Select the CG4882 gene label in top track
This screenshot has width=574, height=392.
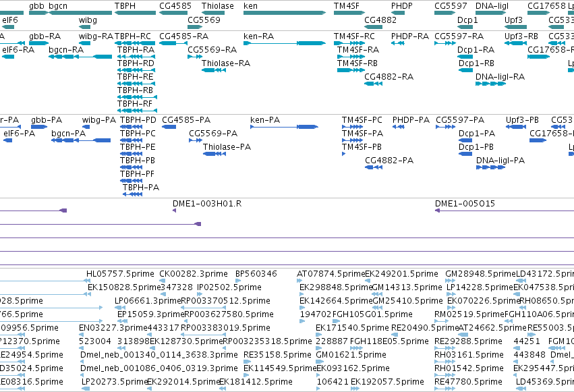click(x=380, y=20)
